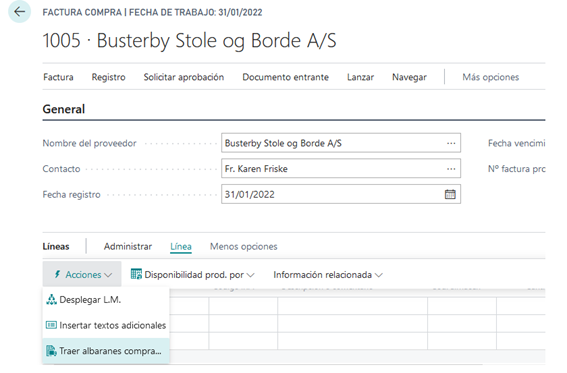Click the Disponibilidad prod. por table icon
567x373 pixels.
pos(136,274)
